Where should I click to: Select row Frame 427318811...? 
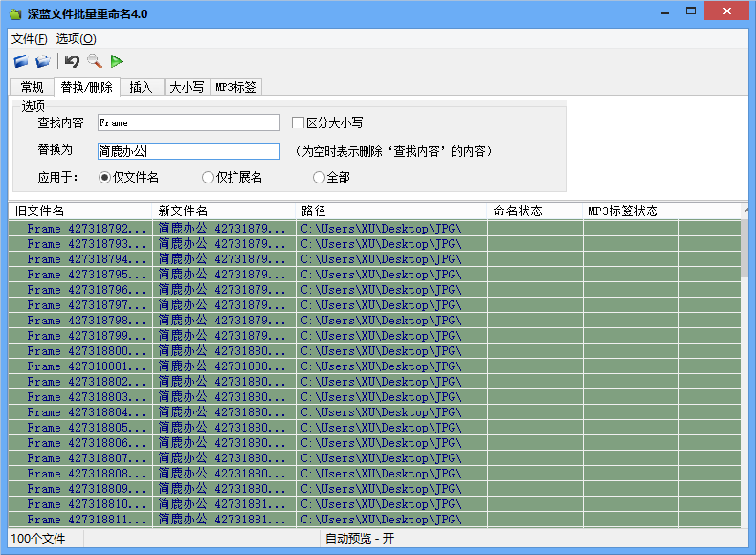pyautogui.click(x=374, y=520)
